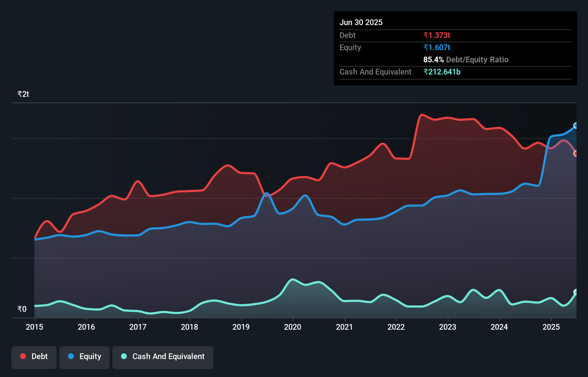588x377 pixels.
Task: Click the ₹0 y-axis label
Action: point(22,309)
